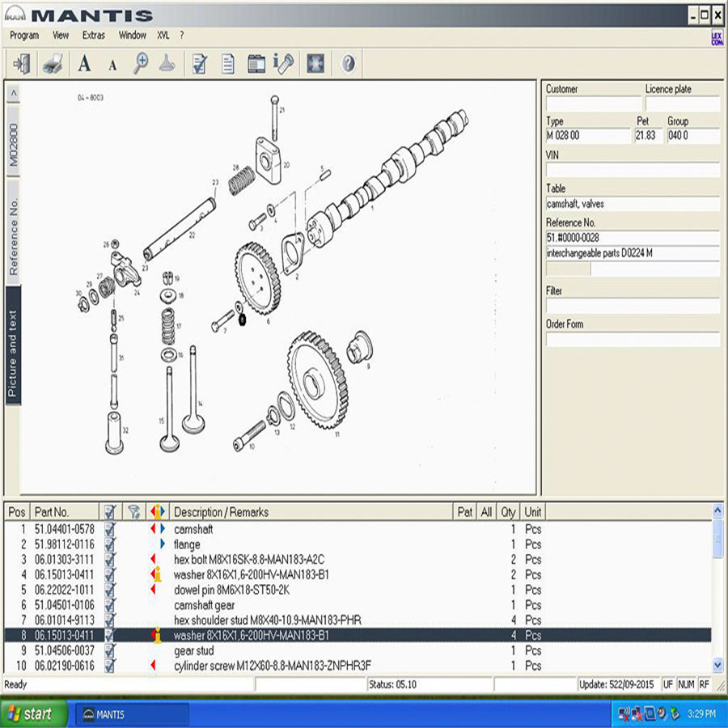Open the Extras menu
Image resolution: width=728 pixels, height=728 pixels.
(x=93, y=36)
